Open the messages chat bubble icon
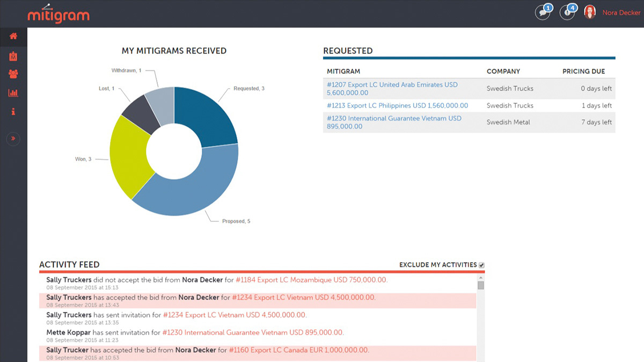This screenshot has width=644, height=362. coord(543,12)
